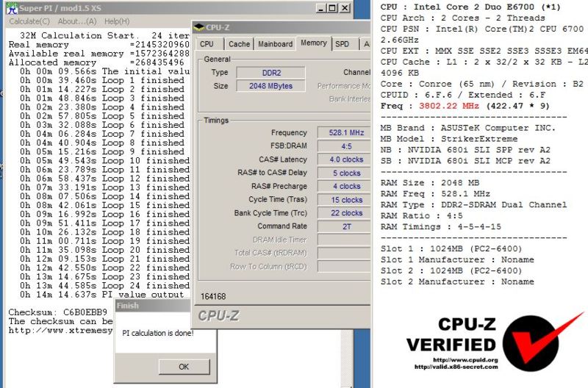Viewport: 588px width, 388px height.
Task: Click the Loop 24 finished line
Action: click(x=104, y=286)
